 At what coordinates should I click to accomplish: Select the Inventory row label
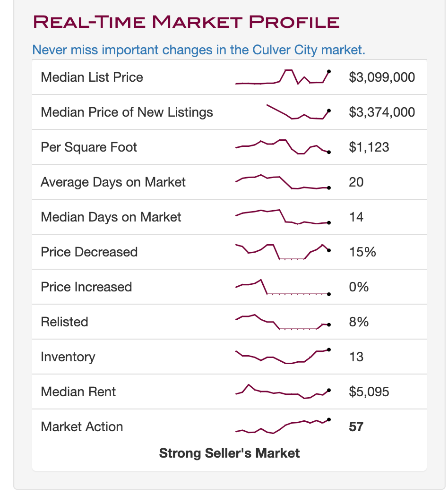point(68,357)
